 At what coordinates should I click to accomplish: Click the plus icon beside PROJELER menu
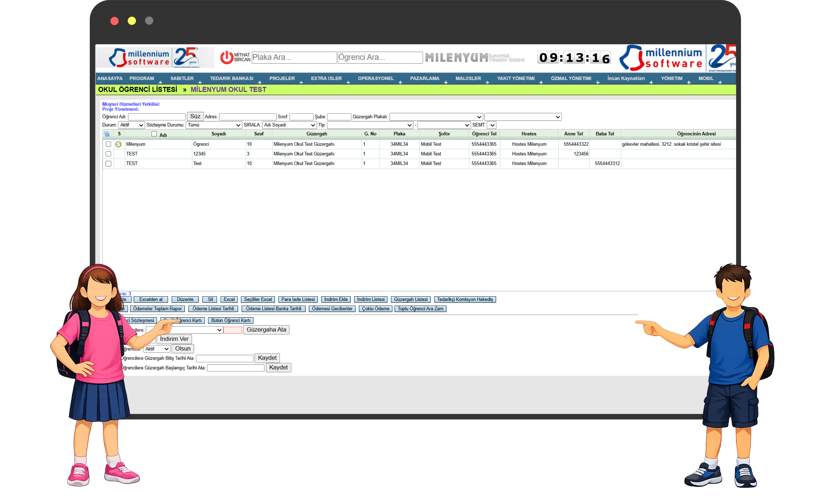pyautogui.click(x=301, y=82)
